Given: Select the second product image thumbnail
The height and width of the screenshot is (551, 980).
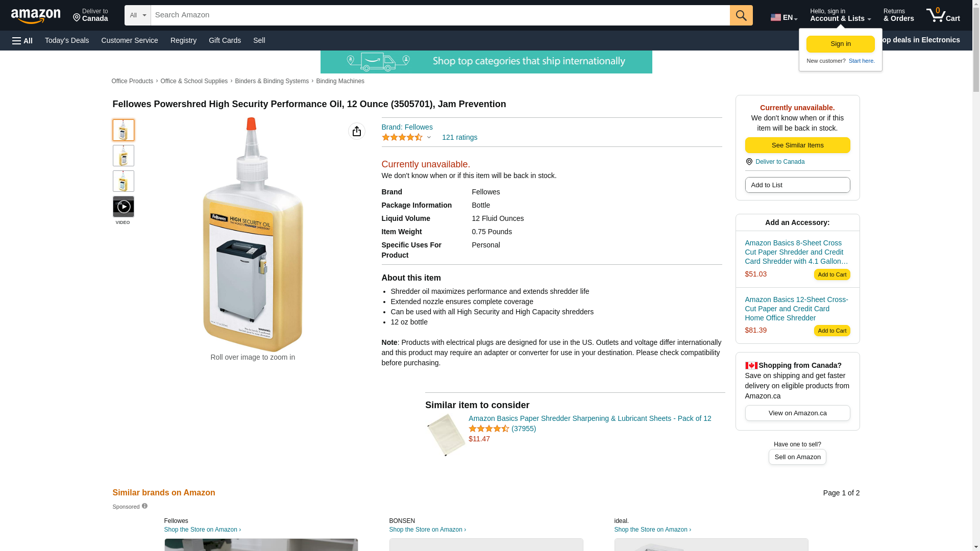Looking at the screenshot, I should pos(123,156).
